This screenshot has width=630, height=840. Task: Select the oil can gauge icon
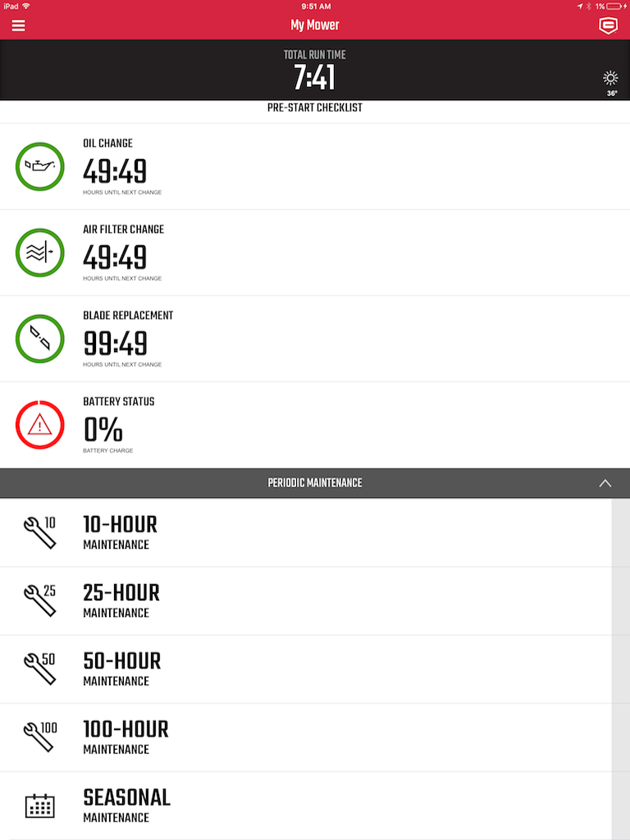[x=39, y=167]
